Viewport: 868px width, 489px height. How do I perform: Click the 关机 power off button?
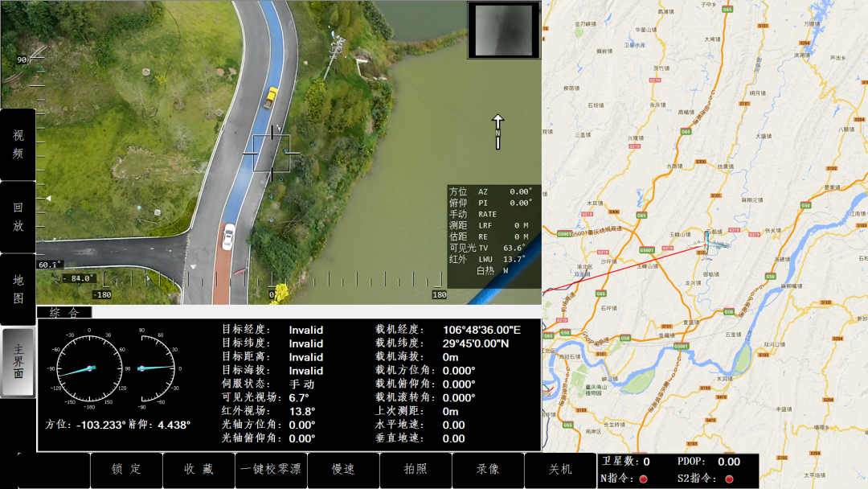(560, 470)
